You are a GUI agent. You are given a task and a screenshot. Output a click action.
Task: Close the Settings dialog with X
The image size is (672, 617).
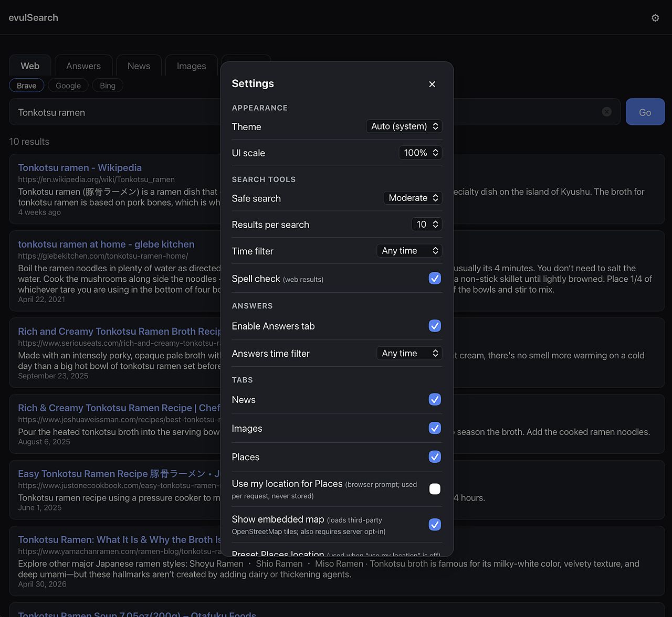click(x=432, y=84)
